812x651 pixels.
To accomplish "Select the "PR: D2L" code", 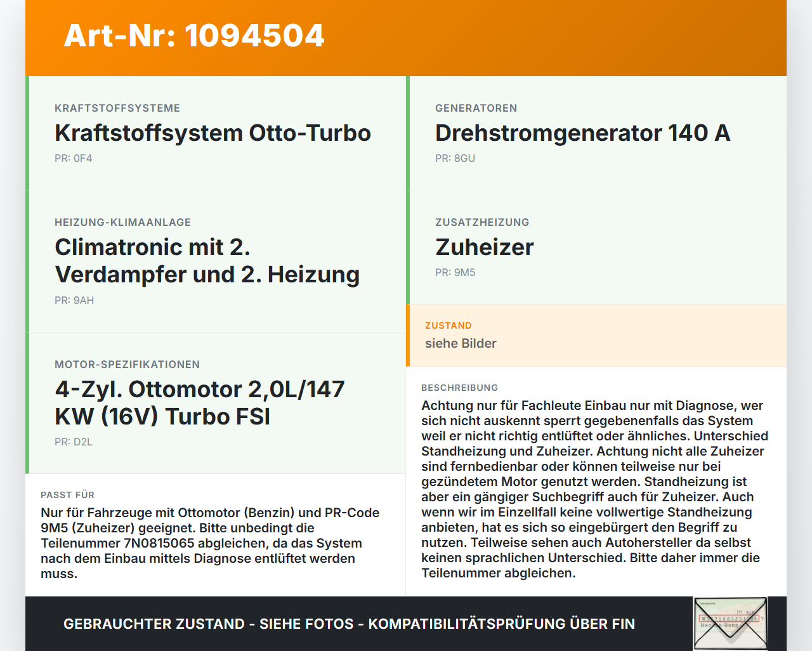I will coord(74,442).
